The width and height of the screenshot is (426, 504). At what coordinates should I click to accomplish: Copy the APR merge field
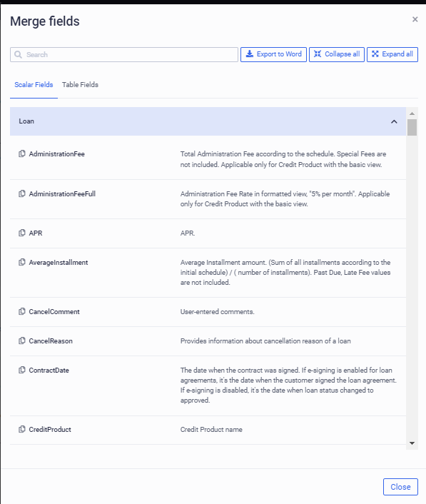tap(22, 233)
